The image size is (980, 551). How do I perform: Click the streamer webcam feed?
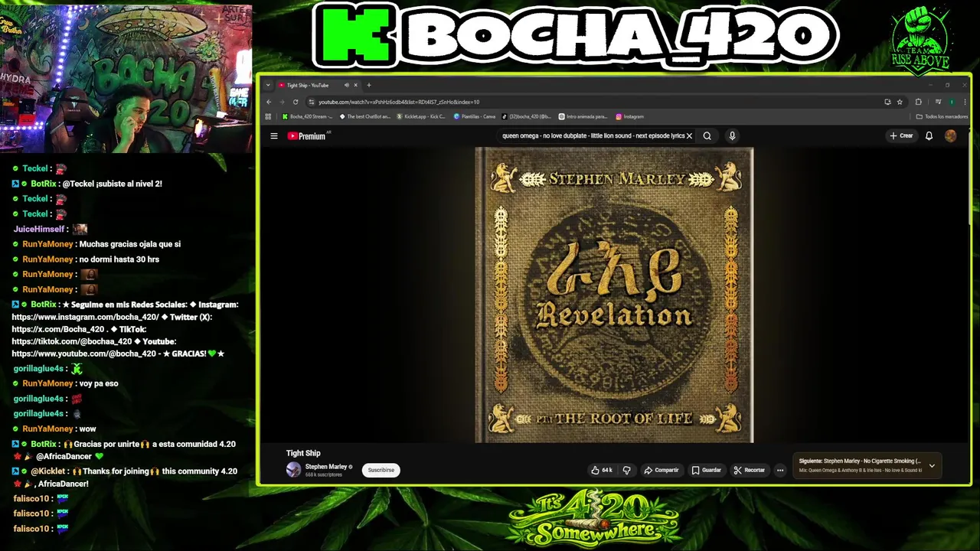[126, 77]
